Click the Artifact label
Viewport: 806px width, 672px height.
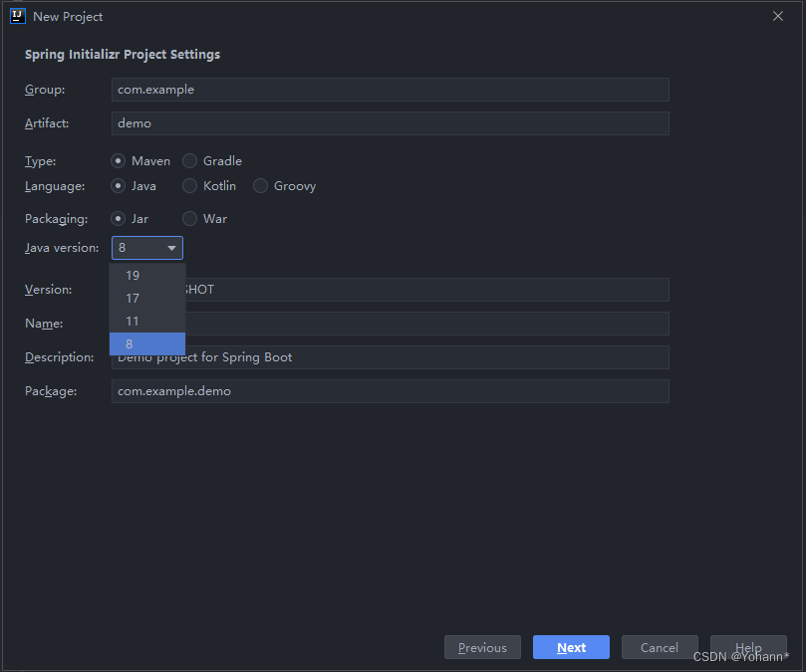(47, 123)
